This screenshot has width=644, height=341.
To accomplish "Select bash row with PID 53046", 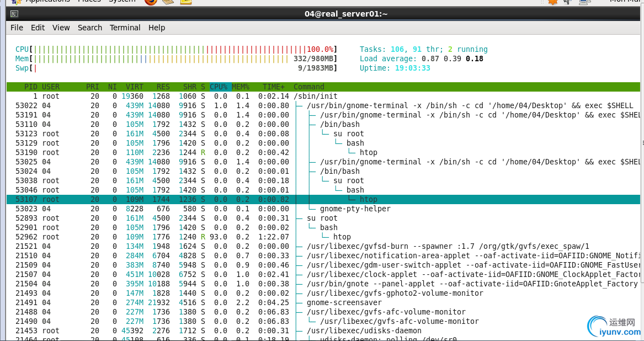I will click(323, 190).
